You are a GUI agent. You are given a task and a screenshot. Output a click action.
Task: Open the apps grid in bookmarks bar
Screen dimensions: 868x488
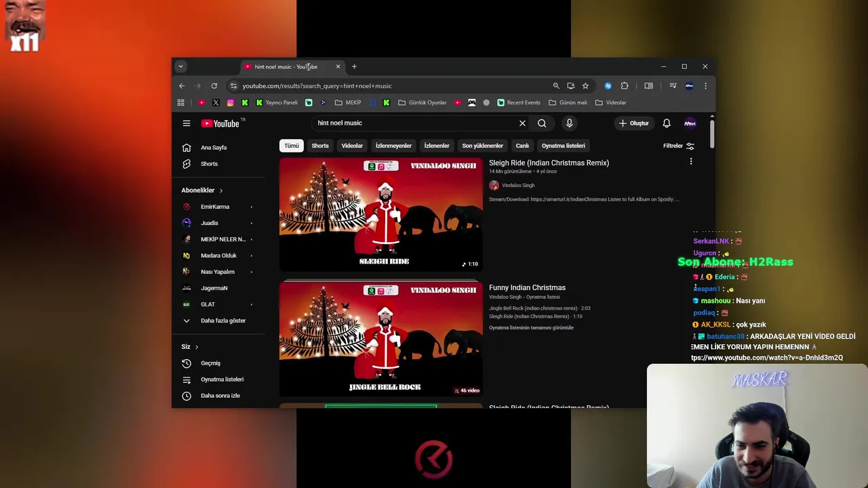tap(180, 102)
